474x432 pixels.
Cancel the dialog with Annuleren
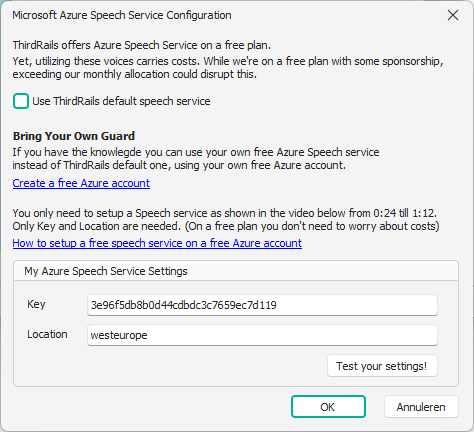pyautogui.click(x=421, y=407)
